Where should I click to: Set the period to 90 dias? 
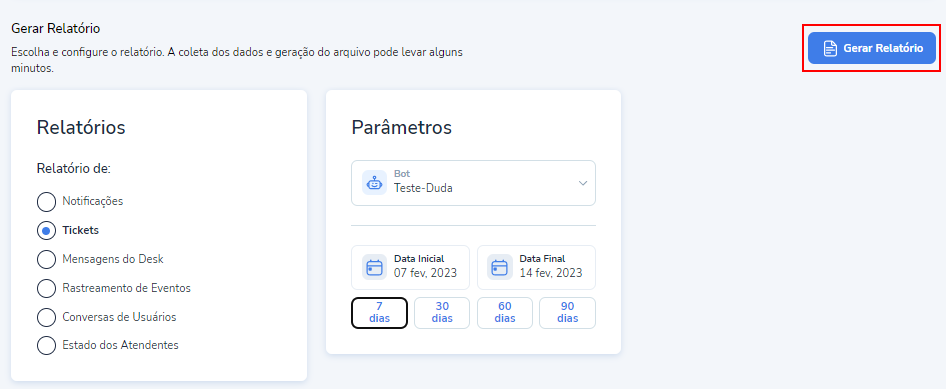pos(567,312)
